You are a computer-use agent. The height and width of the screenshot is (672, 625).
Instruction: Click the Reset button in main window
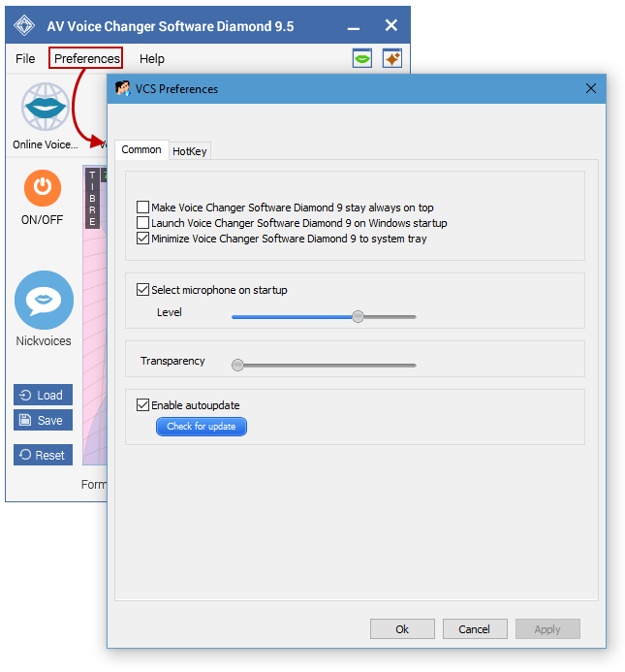43,455
